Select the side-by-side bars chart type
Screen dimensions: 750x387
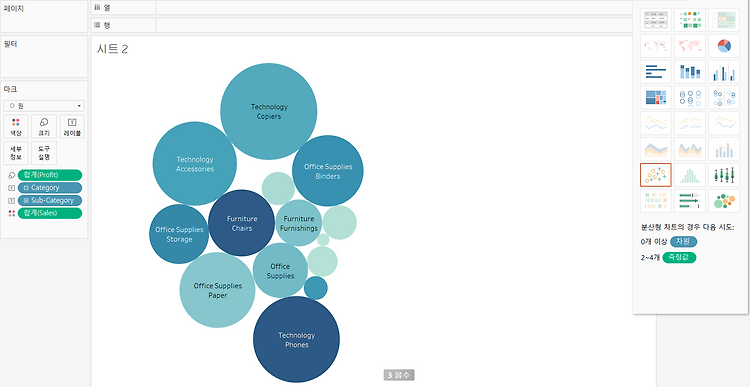(724, 72)
